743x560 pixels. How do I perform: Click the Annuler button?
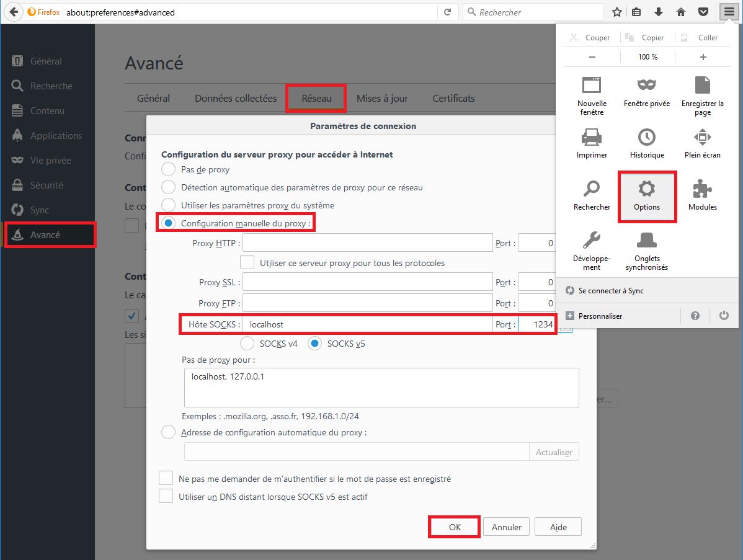507,527
